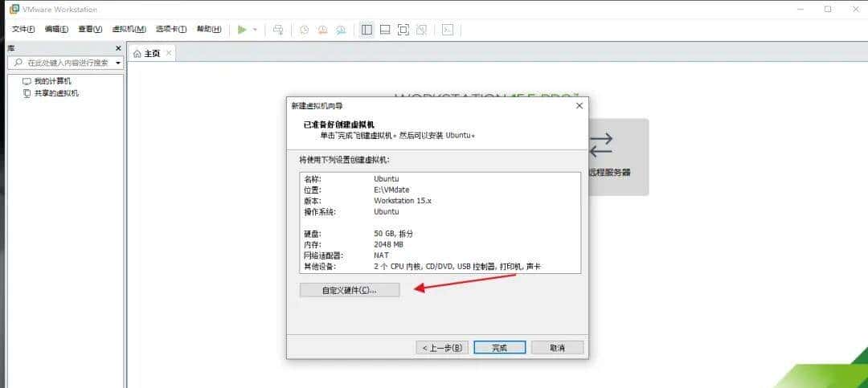Click the 操作系统 row value Ubuntu
Screen dimensions: 868x388
click(x=387, y=211)
